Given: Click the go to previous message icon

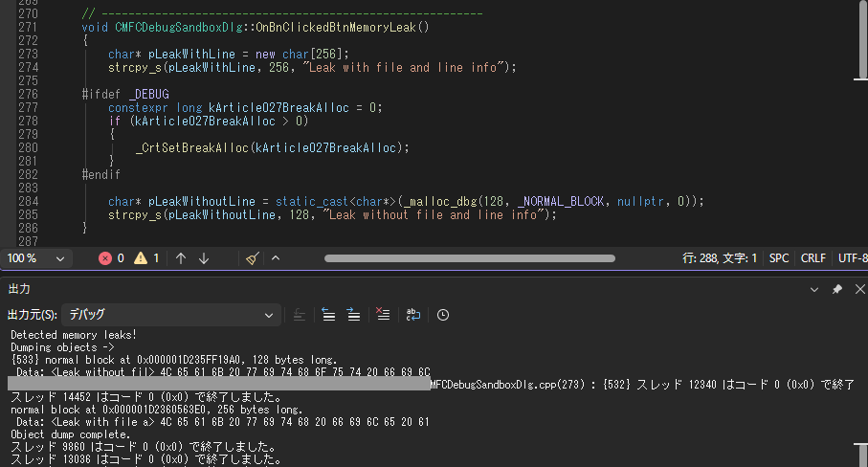Looking at the screenshot, I should (x=328, y=315).
